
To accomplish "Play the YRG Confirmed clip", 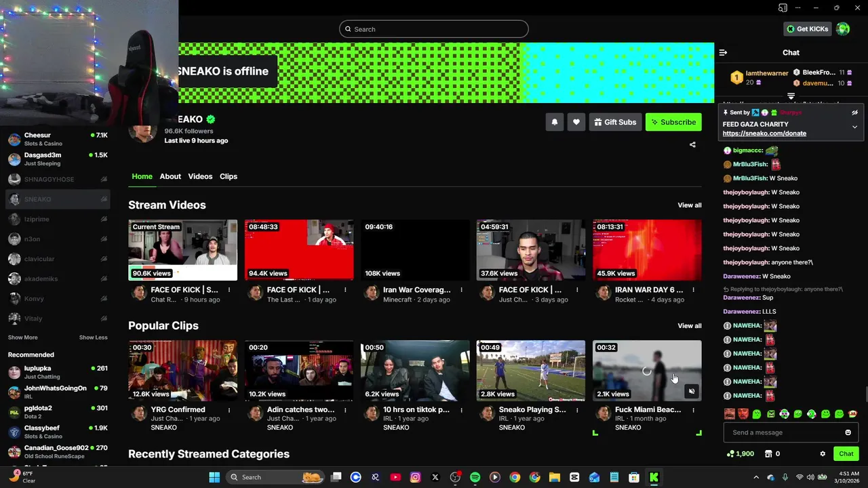I will pos(183,371).
